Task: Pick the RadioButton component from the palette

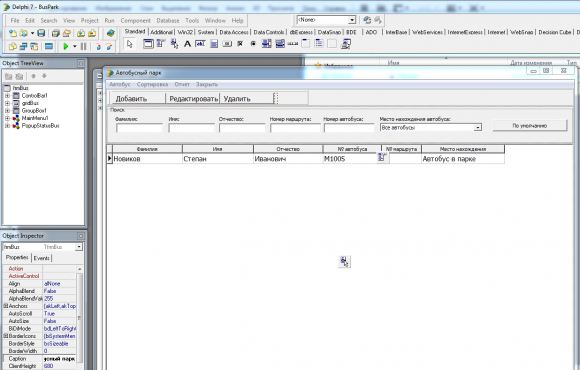Action: (x=253, y=44)
